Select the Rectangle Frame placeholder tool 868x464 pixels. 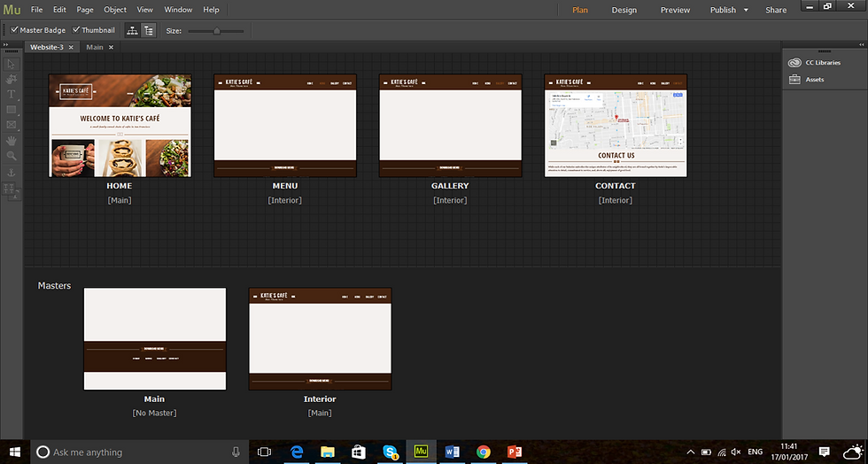tap(11, 125)
